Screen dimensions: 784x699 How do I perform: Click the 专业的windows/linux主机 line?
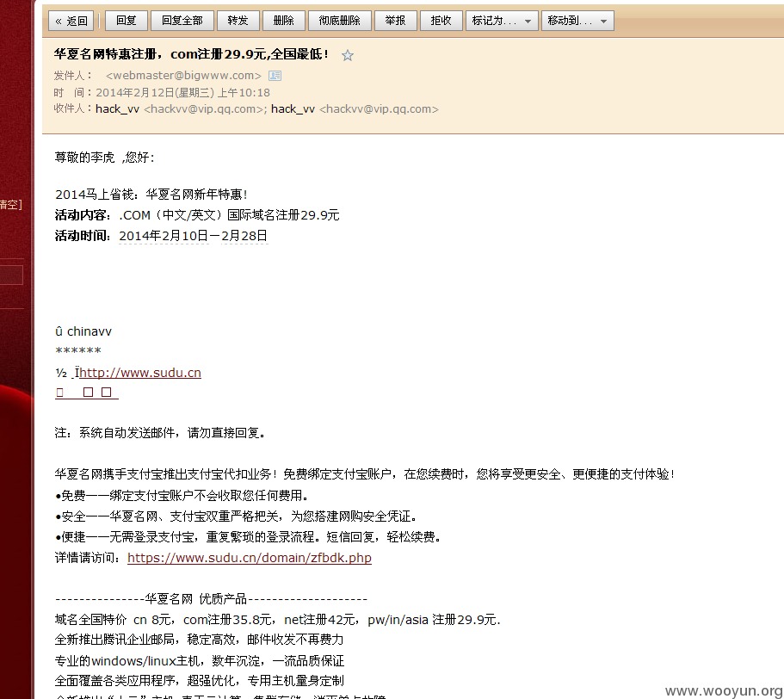(x=200, y=660)
